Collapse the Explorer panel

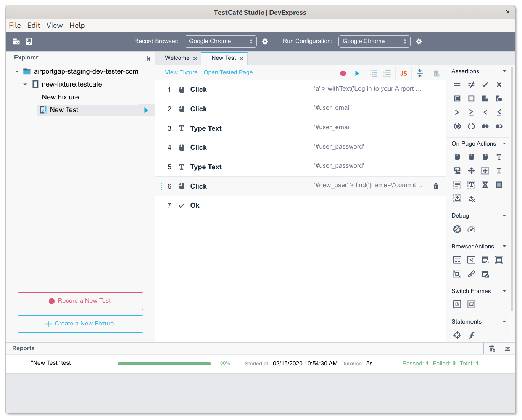(x=148, y=59)
